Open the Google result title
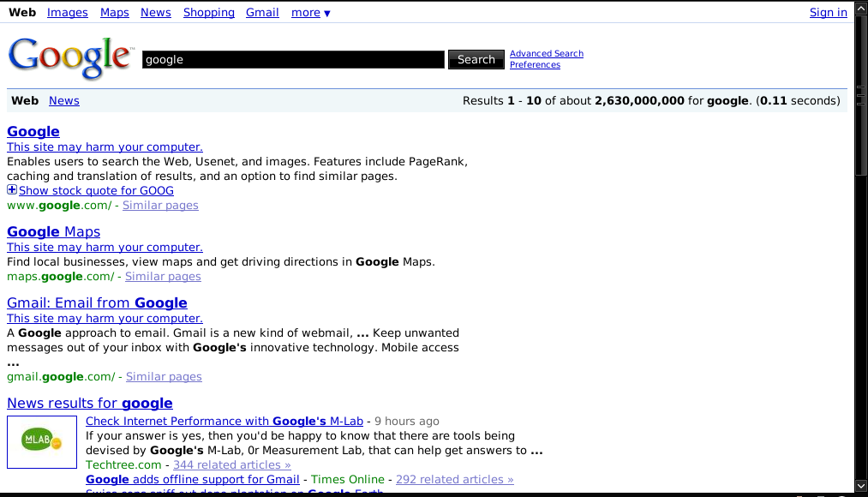The width and height of the screenshot is (868, 497). pos(33,131)
